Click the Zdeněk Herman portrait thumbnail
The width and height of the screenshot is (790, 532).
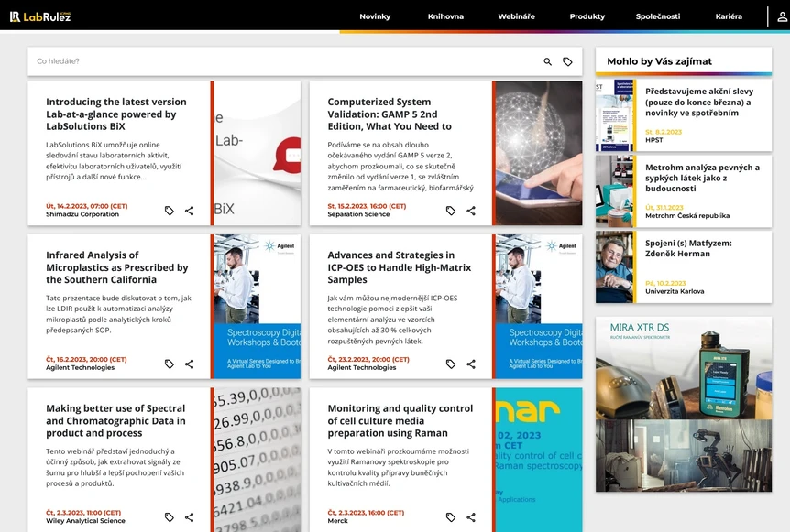point(615,266)
